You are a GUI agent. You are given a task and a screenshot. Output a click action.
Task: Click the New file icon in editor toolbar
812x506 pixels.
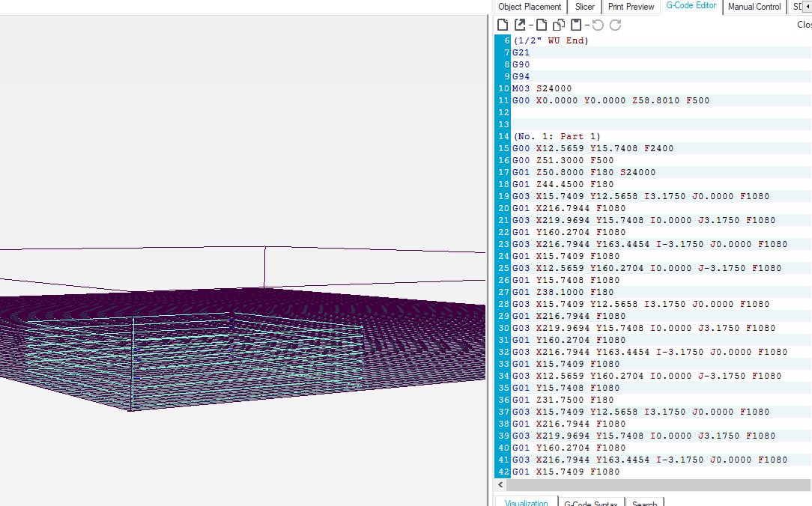(503, 25)
